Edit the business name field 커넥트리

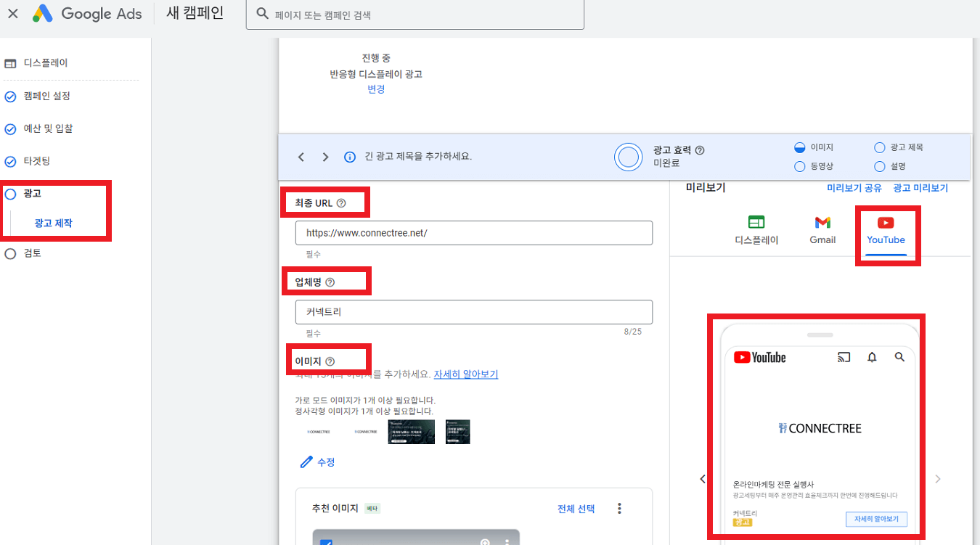(x=474, y=312)
